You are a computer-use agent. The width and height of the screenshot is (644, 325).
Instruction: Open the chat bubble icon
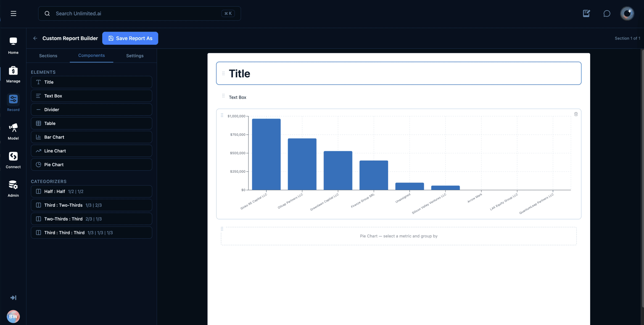607,14
